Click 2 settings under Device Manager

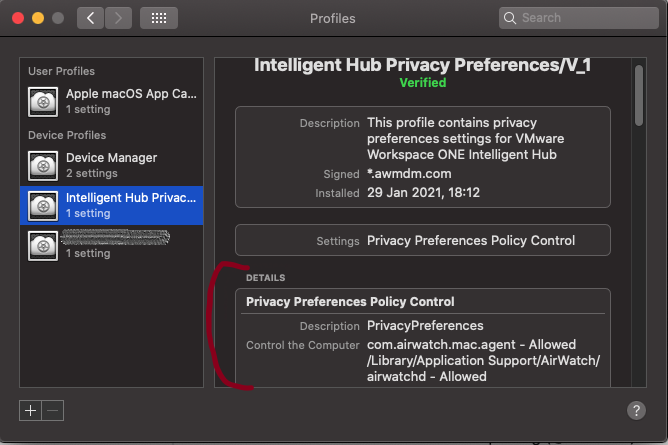tap(92, 173)
